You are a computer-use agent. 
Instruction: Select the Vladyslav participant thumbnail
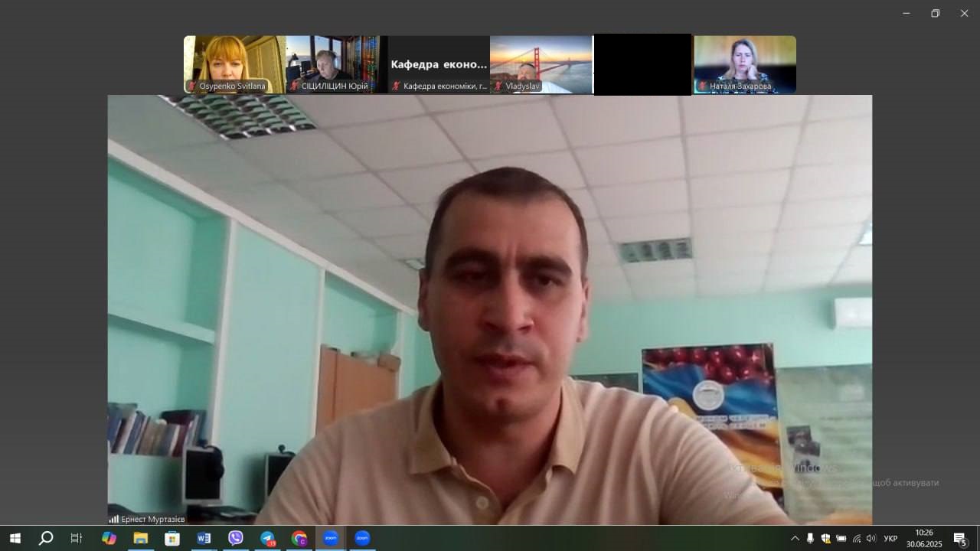[541, 64]
